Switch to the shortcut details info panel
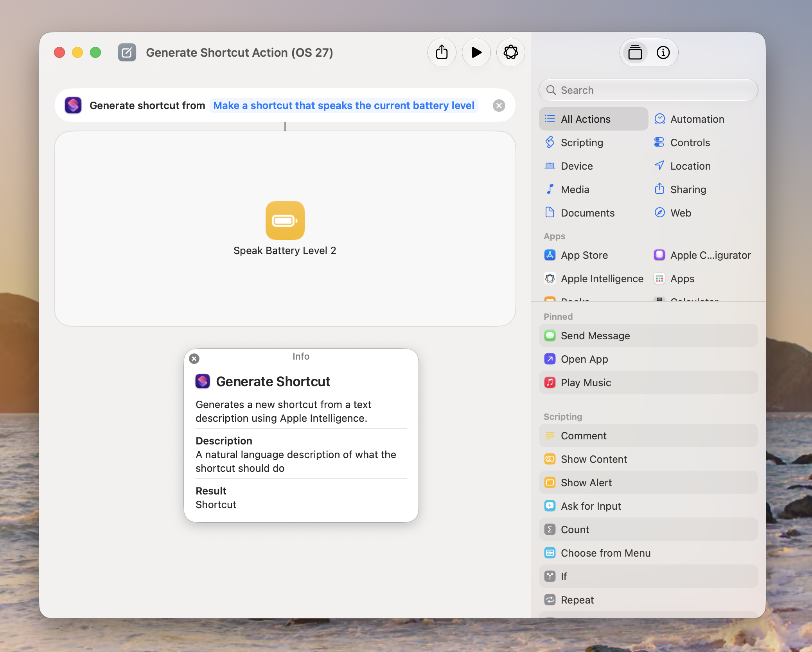 pyautogui.click(x=663, y=52)
